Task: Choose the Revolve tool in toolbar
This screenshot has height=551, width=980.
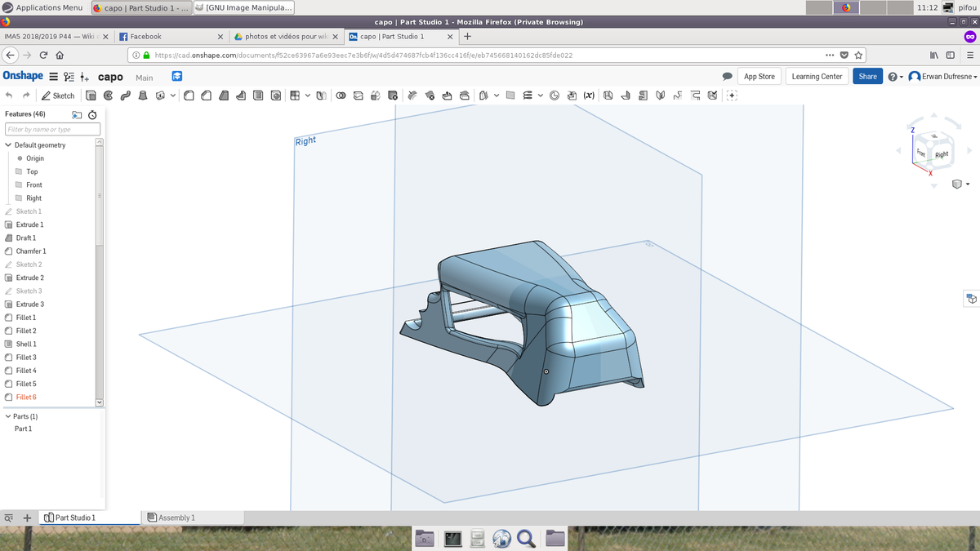Action: coord(108,96)
